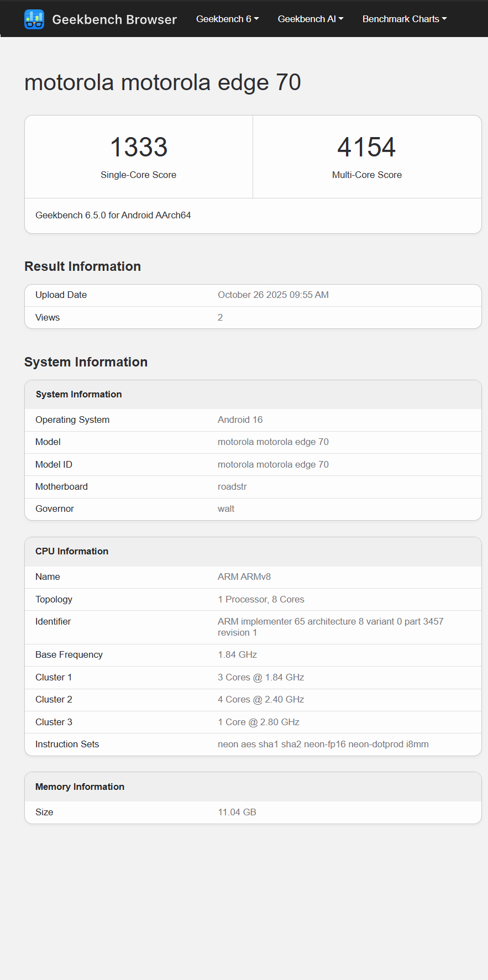Expand the Geekbench 6 dropdown menu

pos(227,19)
